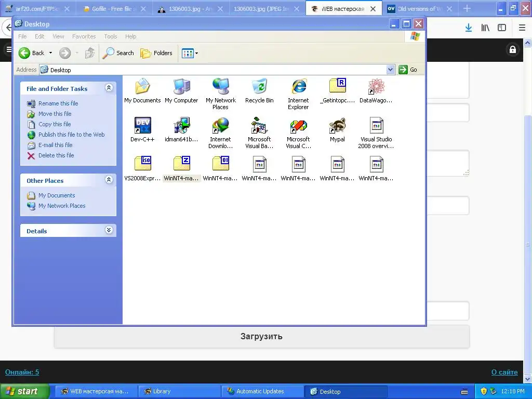532x399 pixels.
Task: Select the VS2008Expr ISO file icon
Action: [142, 168]
